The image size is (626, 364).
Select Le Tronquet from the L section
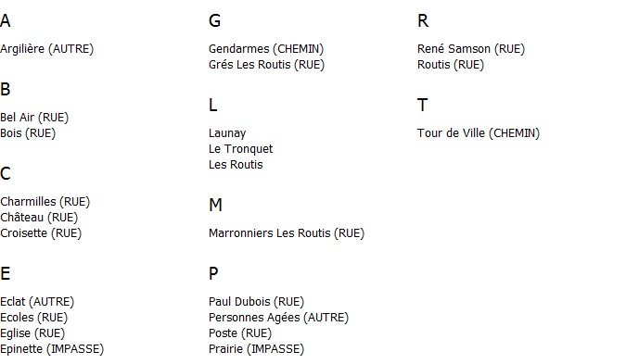241,149
